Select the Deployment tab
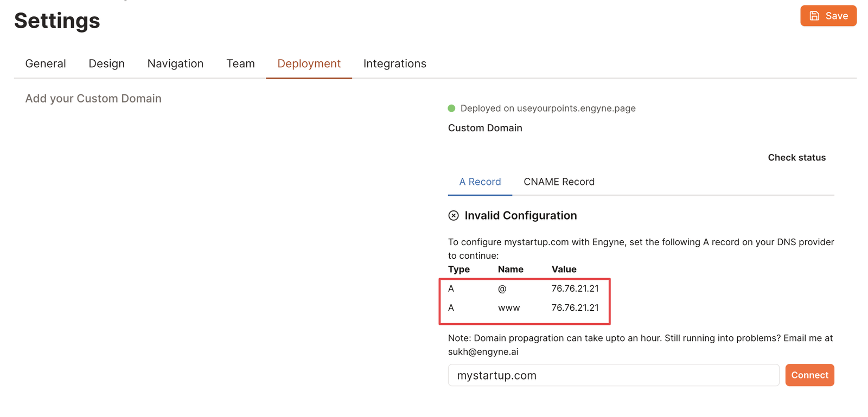This screenshot has height=417, width=868. (309, 63)
